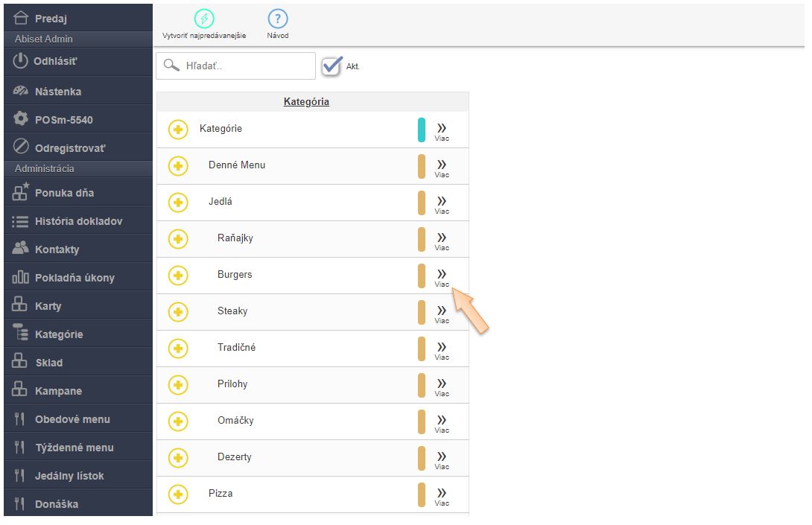Click the teal color bar of Kategórie
This screenshot has height=525, width=812.
pyautogui.click(x=422, y=130)
